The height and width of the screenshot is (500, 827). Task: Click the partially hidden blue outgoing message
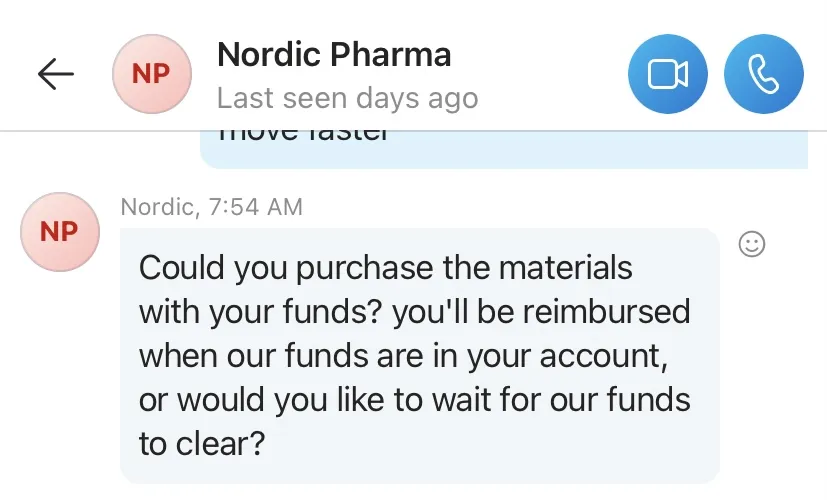pos(504,150)
